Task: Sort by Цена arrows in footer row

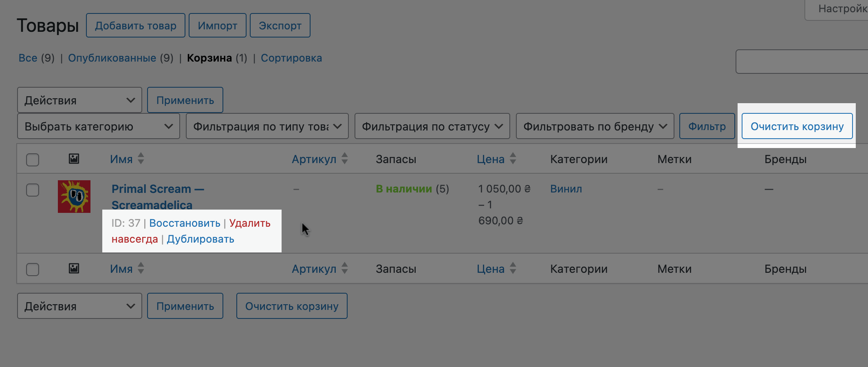Action: tap(513, 268)
